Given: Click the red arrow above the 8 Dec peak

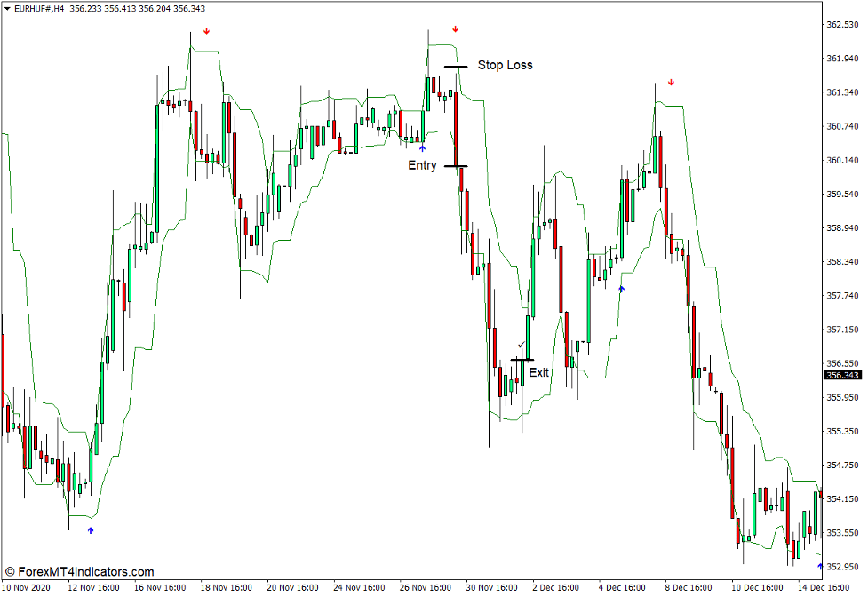Looking at the screenshot, I should (x=671, y=82).
